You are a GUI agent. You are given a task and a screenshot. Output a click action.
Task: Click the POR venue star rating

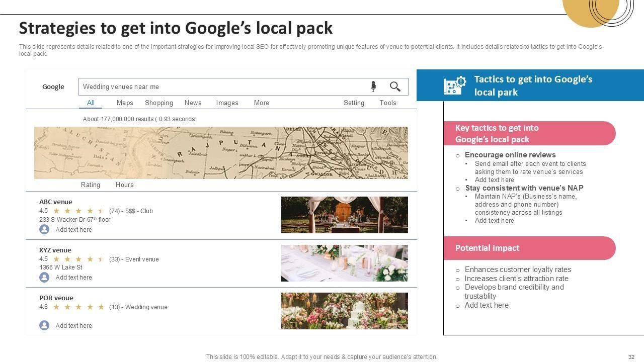pos(78,307)
